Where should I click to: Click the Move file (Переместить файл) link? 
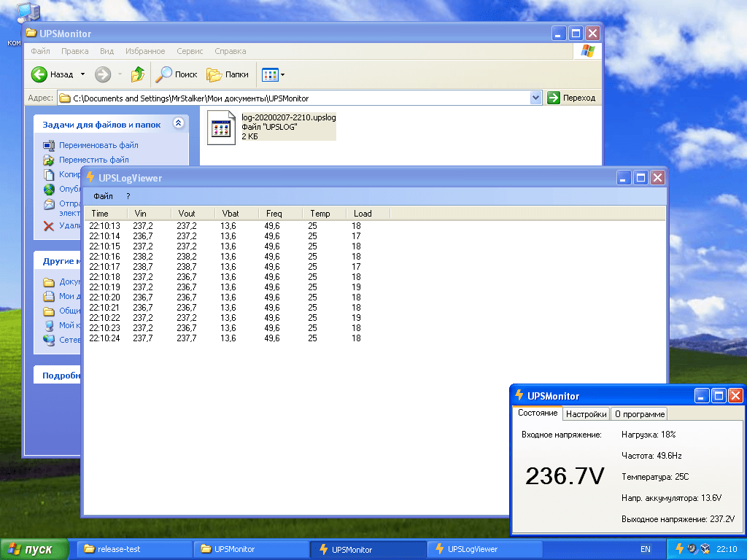point(94,160)
